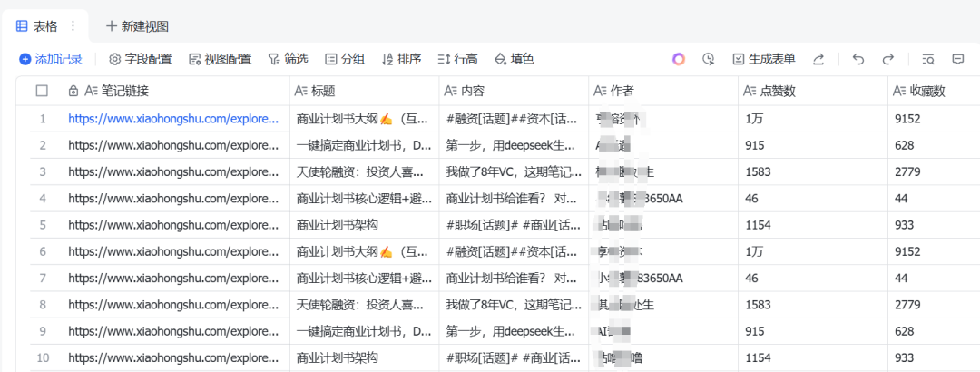Select the 标题 column header
This screenshot has height=372, width=980.
[x=365, y=92]
